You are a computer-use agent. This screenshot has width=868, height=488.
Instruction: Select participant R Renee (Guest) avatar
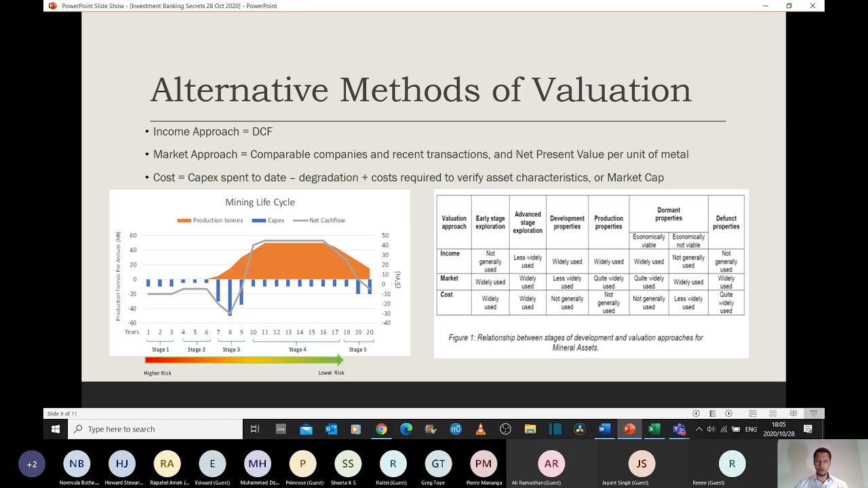coord(732,464)
